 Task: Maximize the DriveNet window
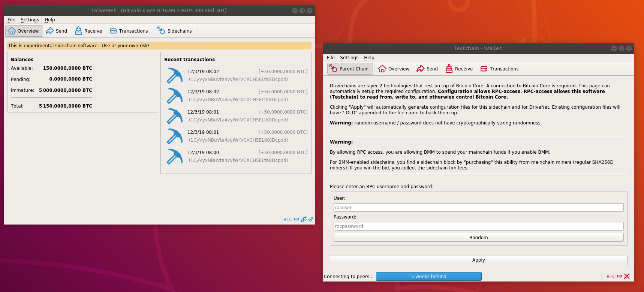click(x=302, y=10)
